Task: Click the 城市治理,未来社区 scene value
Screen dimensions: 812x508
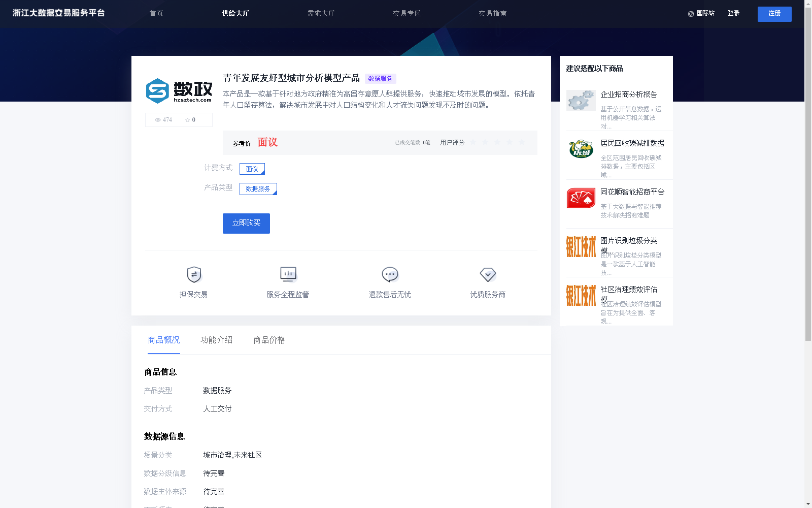Action: point(232,455)
